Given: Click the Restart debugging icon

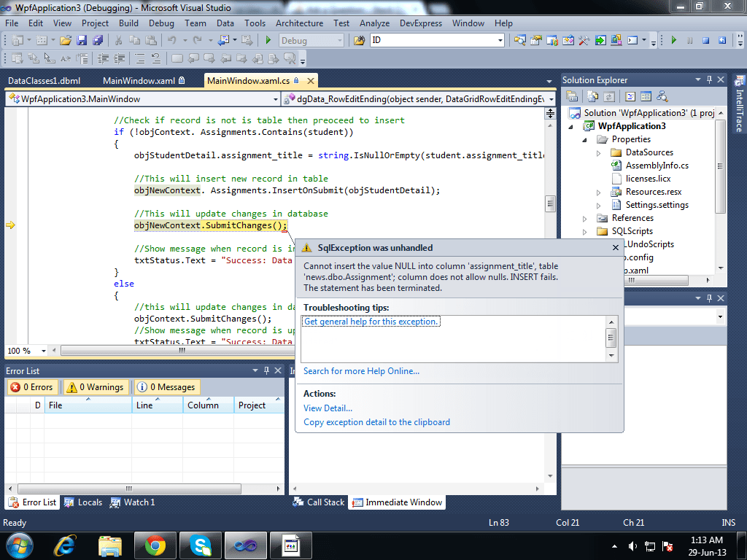Looking at the screenshot, I should (722, 41).
